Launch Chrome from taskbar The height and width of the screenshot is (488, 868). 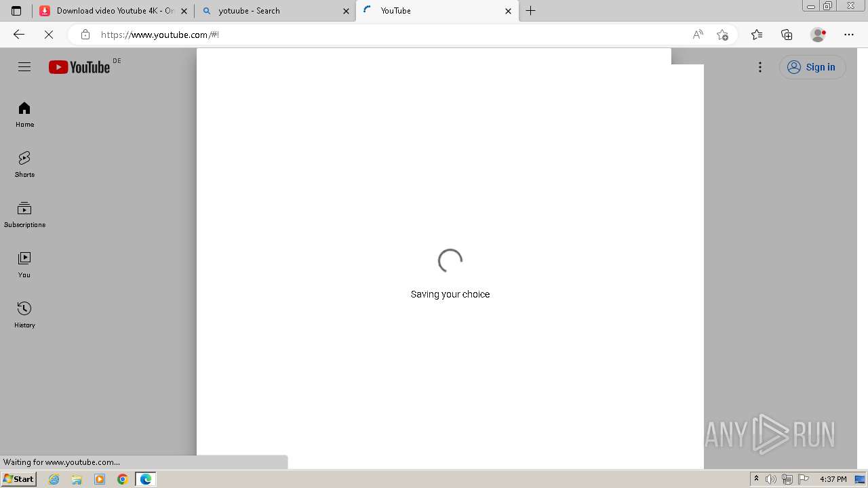tap(123, 479)
